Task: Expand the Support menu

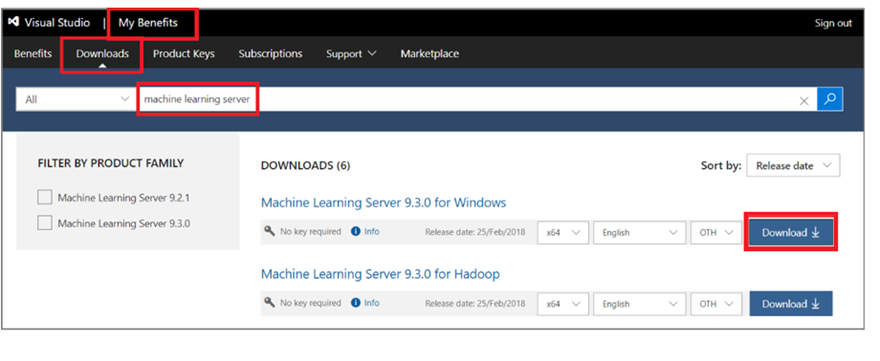Action: tap(351, 54)
